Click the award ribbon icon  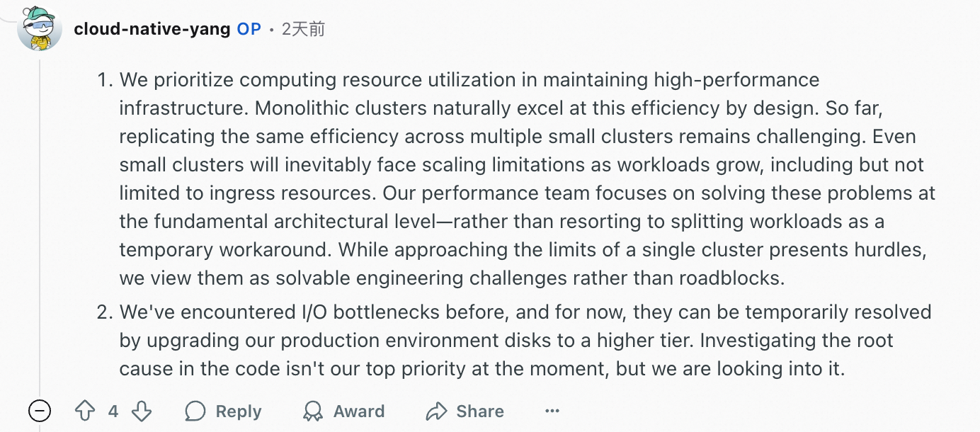(x=312, y=411)
